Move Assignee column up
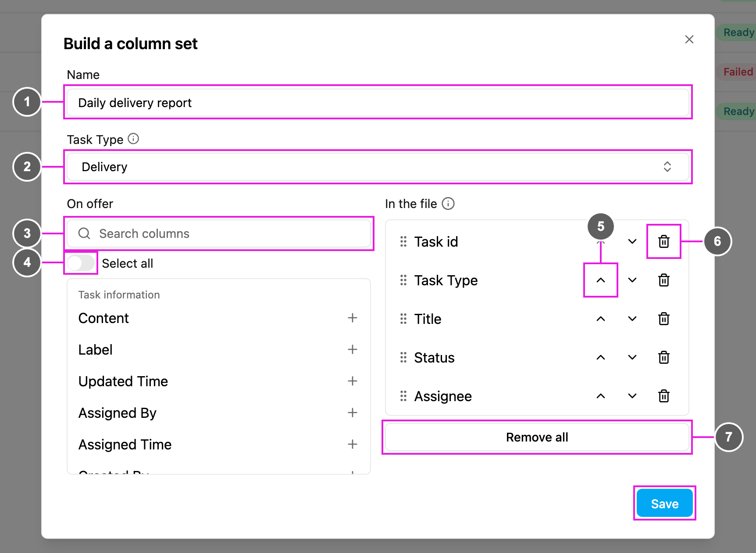The height and width of the screenshot is (553, 756). tap(601, 396)
